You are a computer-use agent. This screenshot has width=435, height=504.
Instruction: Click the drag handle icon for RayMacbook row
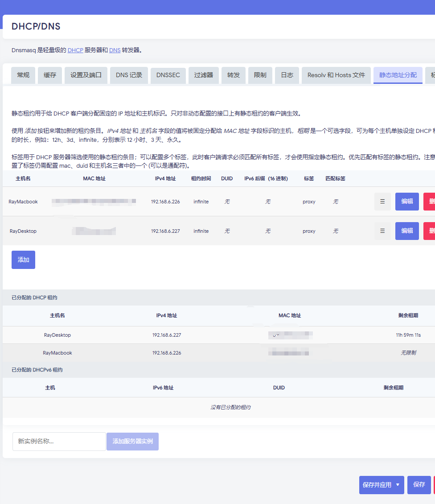point(382,202)
